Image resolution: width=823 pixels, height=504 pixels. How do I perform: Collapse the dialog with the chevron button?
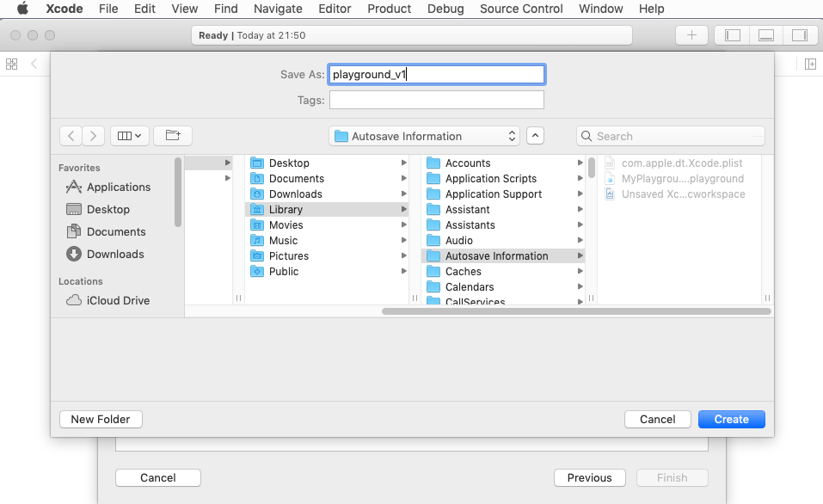coord(535,135)
